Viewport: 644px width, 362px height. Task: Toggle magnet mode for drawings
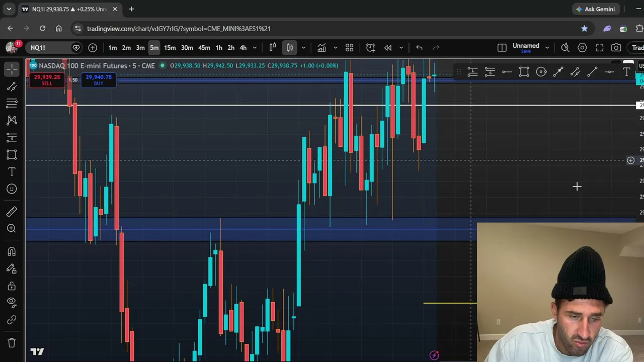[x=12, y=251]
